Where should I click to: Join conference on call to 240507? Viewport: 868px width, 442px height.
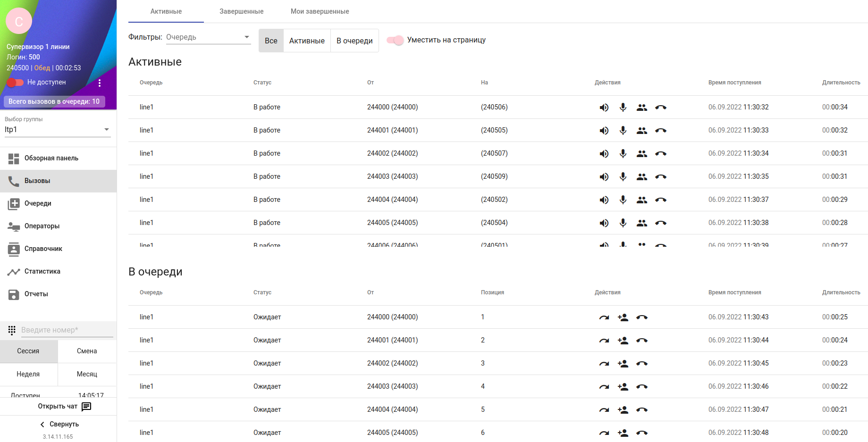641,154
